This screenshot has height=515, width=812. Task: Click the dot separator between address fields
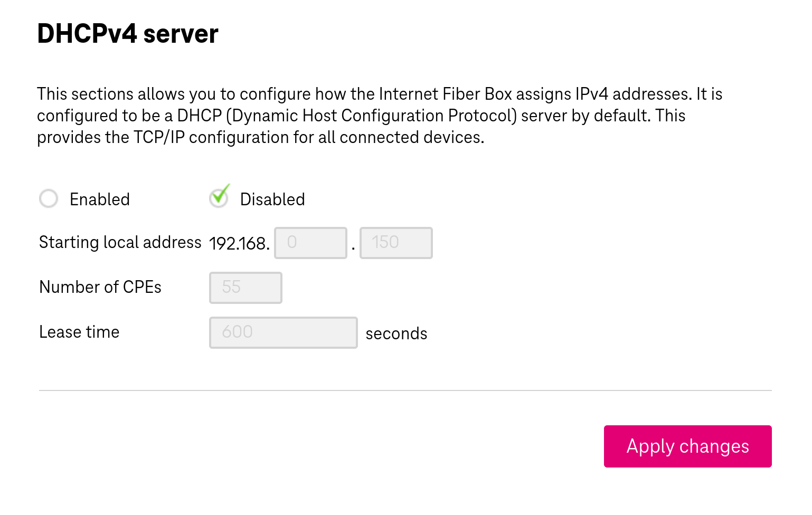(x=353, y=247)
